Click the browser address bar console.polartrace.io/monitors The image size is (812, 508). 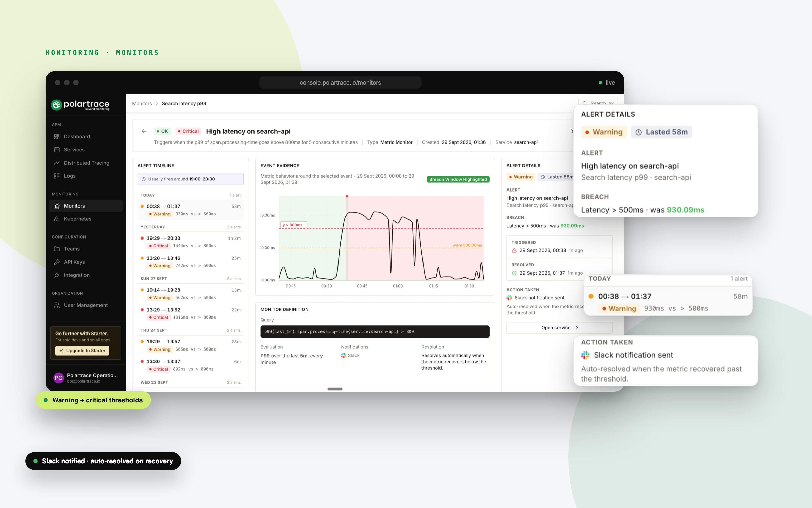(x=340, y=82)
